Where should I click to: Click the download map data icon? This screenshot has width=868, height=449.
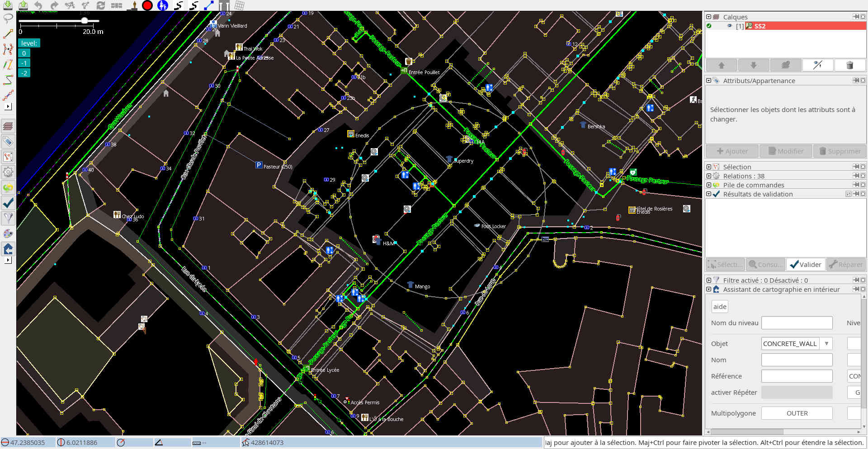tap(8, 5)
